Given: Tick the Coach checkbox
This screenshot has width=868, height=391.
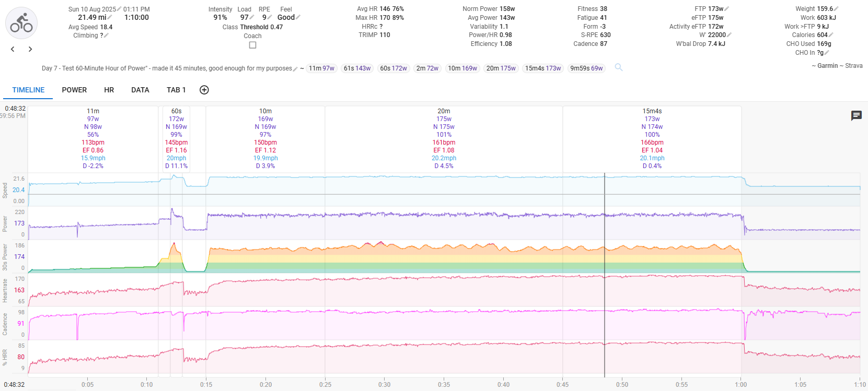Looking at the screenshot, I should pyautogui.click(x=252, y=45).
